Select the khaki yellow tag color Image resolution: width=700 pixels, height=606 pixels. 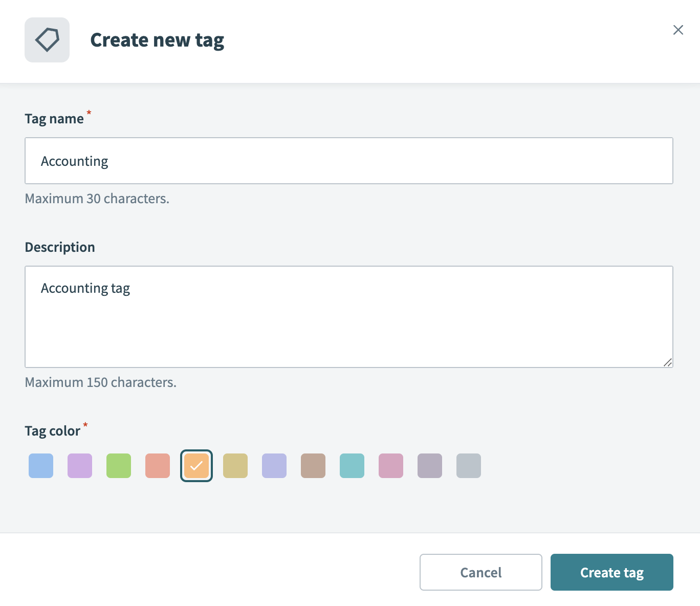(x=235, y=465)
